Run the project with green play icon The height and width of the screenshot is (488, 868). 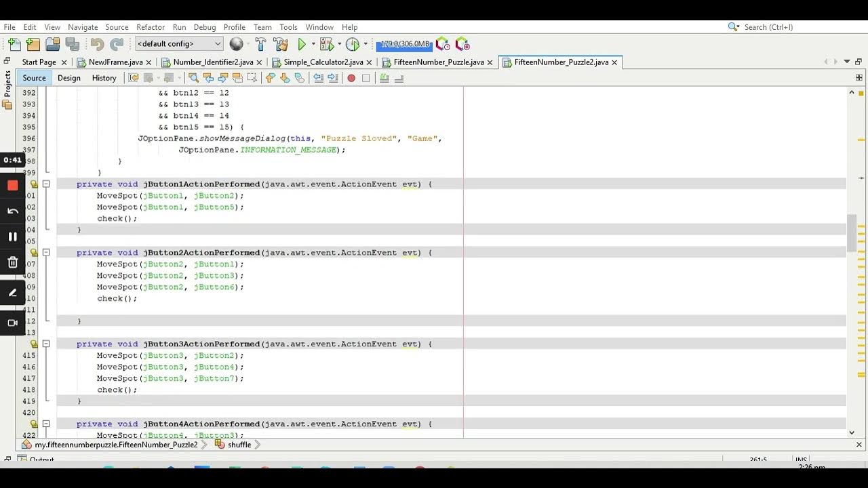click(x=302, y=44)
